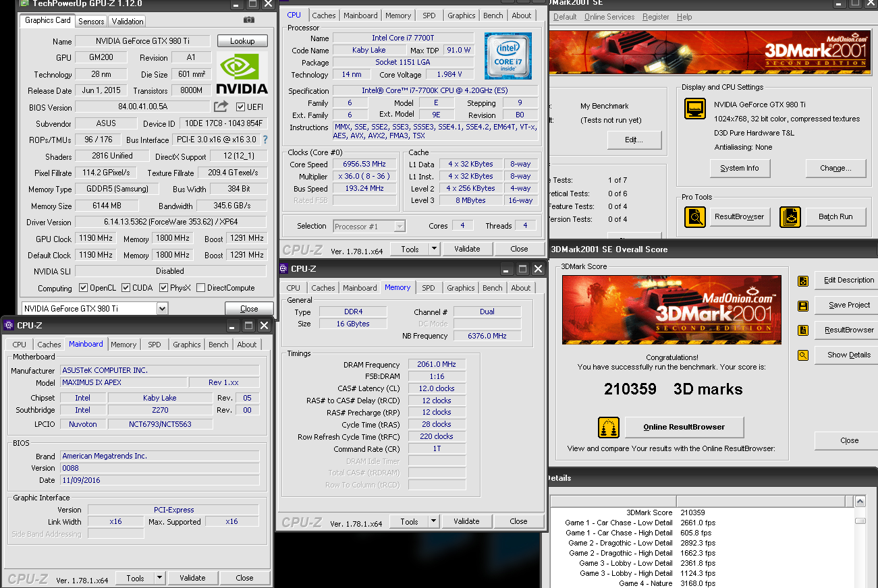Open Tools dropdown arrow in CPU-Z Memory window

tap(433, 521)
